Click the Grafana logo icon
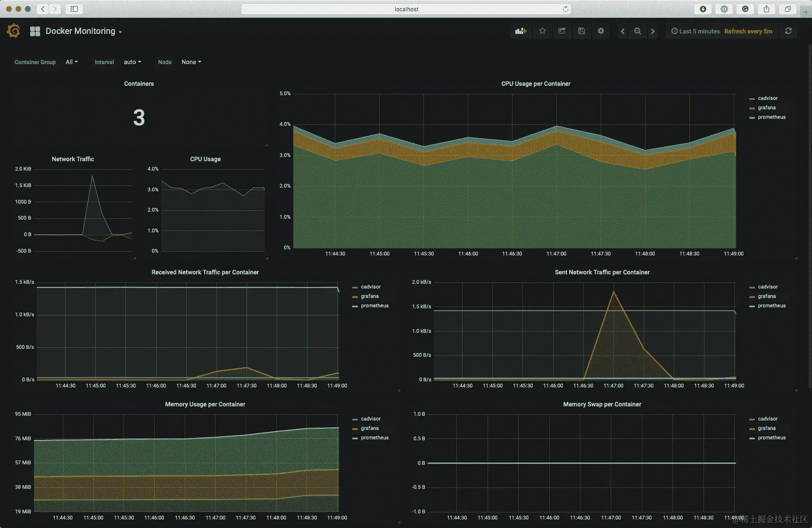 click(x=14, y=31)
